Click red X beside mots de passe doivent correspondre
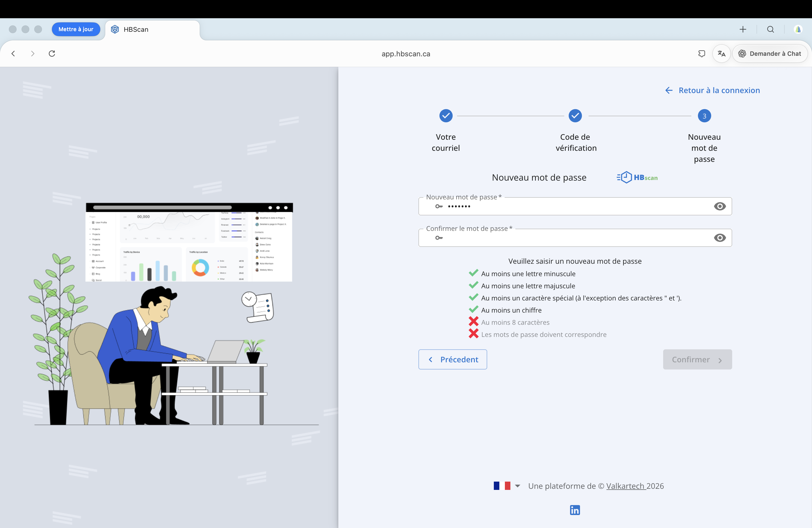The height and width of the screenshot is (528, 812). point(473,334)
